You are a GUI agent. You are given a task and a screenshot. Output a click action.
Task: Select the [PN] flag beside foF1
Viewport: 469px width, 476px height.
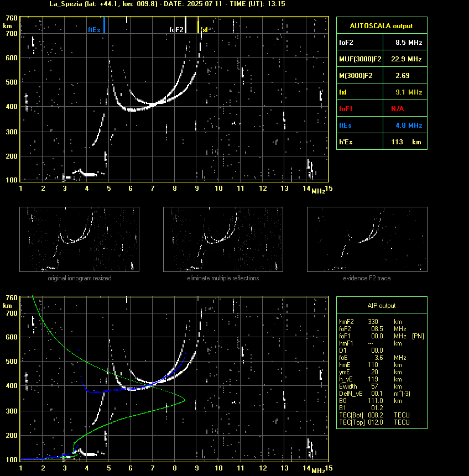[x=418, y=336]
